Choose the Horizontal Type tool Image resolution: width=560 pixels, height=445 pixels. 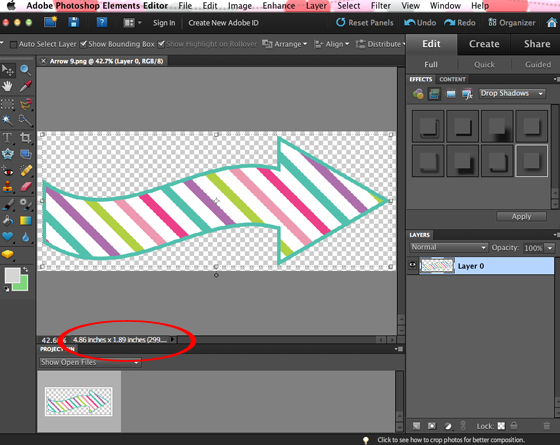click(7, 138)
